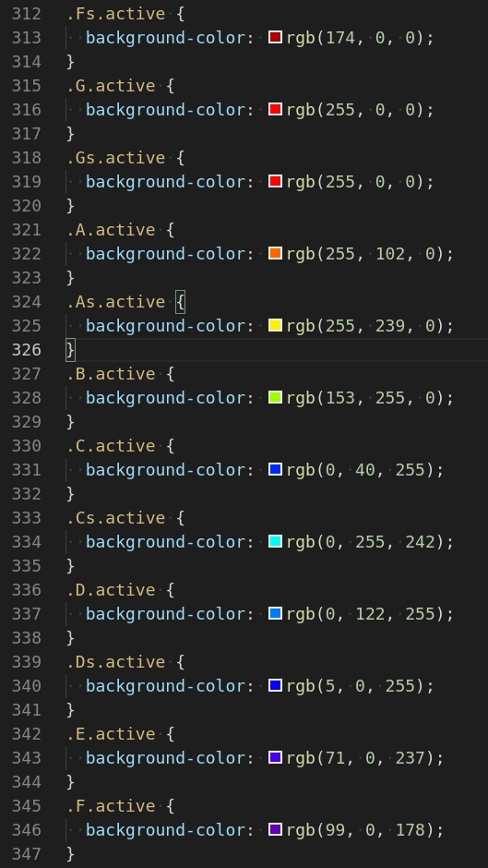Place cursor in .Fs.active selector text
This screenshot has width=488, height=868.
click(115, 14)
